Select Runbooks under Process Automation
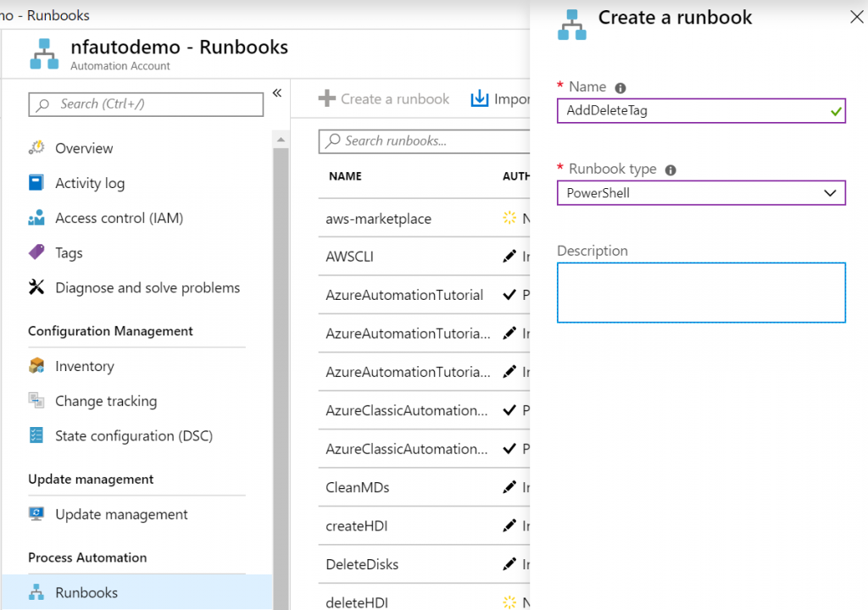Image resolution: width=868 pixels, height=610 pixels. coord(137,592)
